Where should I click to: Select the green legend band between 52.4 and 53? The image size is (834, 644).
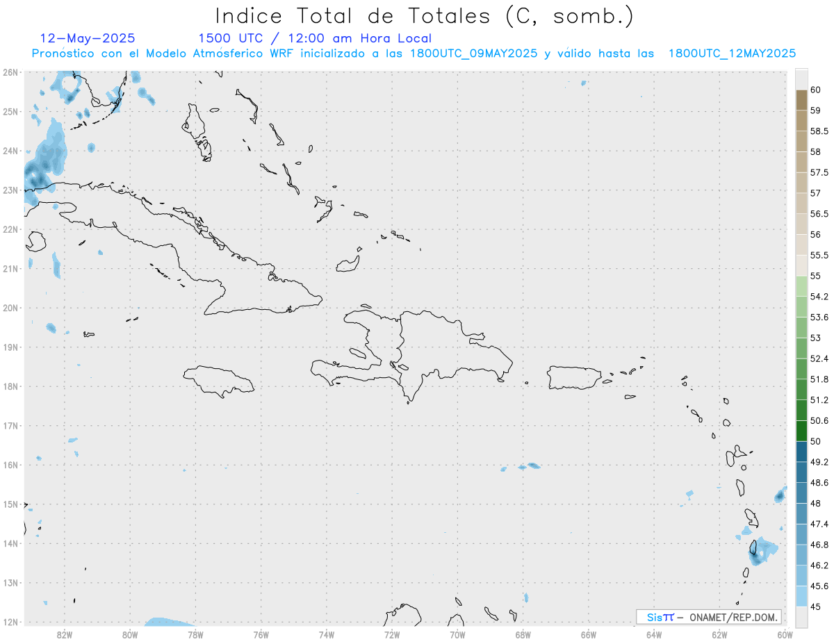pos(801,348)
